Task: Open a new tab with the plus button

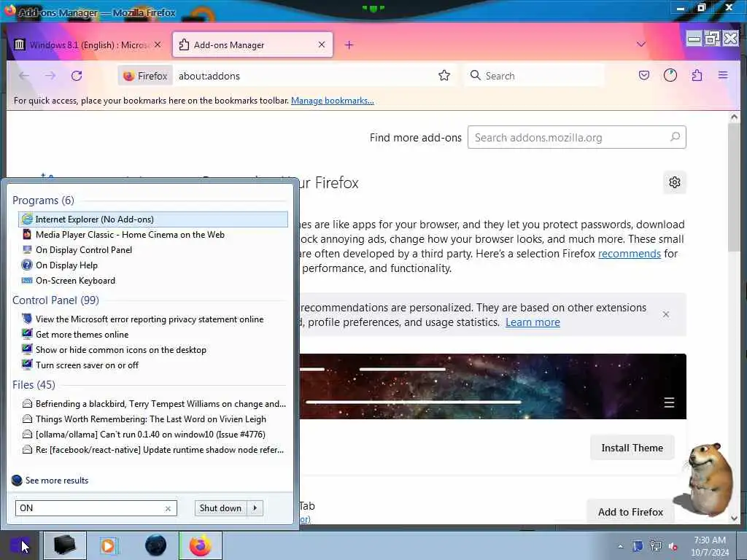Action: pos(349,44)
